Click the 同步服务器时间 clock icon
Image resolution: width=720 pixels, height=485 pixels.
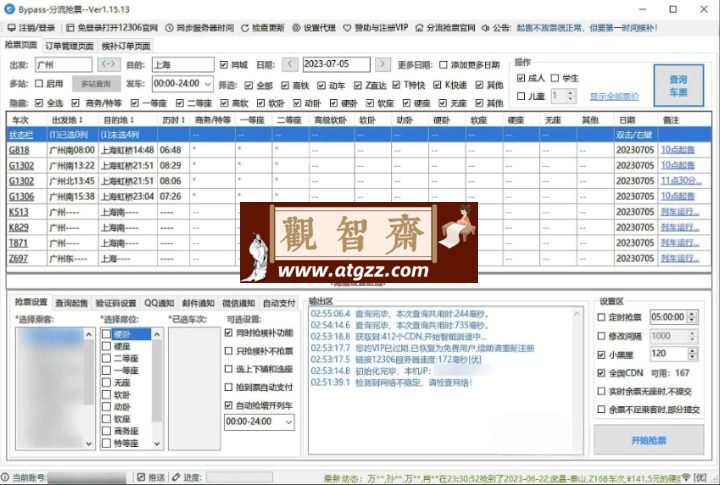(169, 28)
